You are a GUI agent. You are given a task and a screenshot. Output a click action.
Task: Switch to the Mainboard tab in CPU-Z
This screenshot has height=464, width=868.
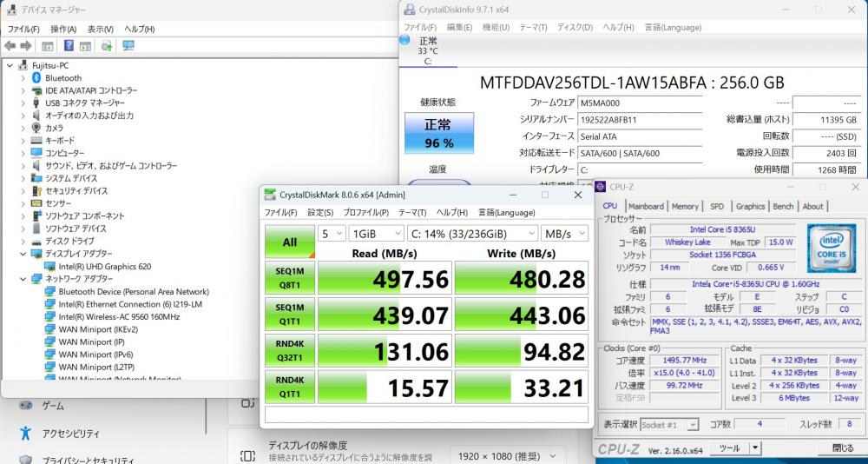coord(646,206)
